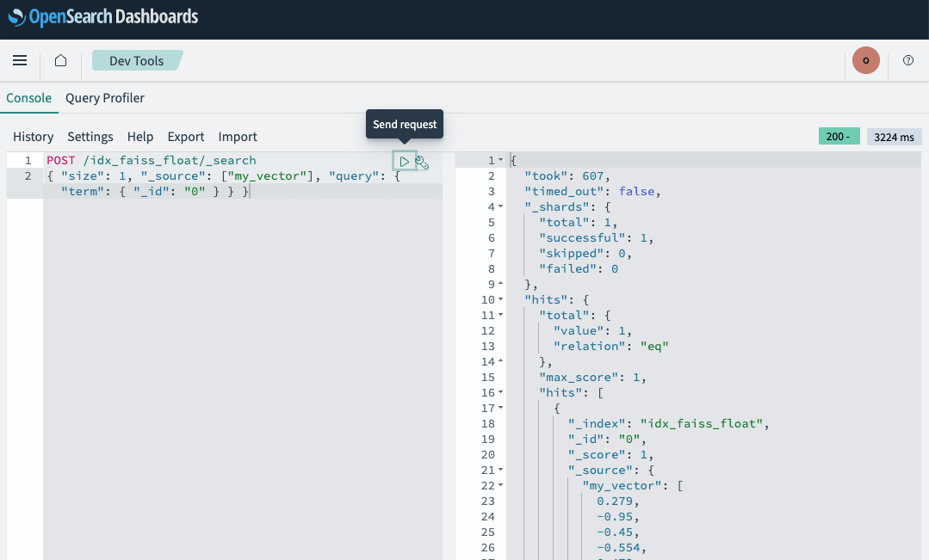Collapse the "_shards" block fold arrow

[x=500, y=206]
